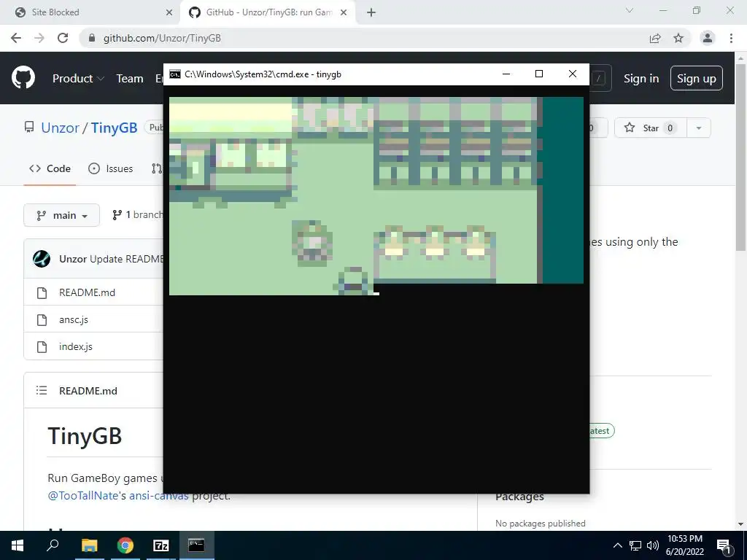The image size is (747, 560).
Task: Open the Chrome tab search chevron
Action: 630,10
